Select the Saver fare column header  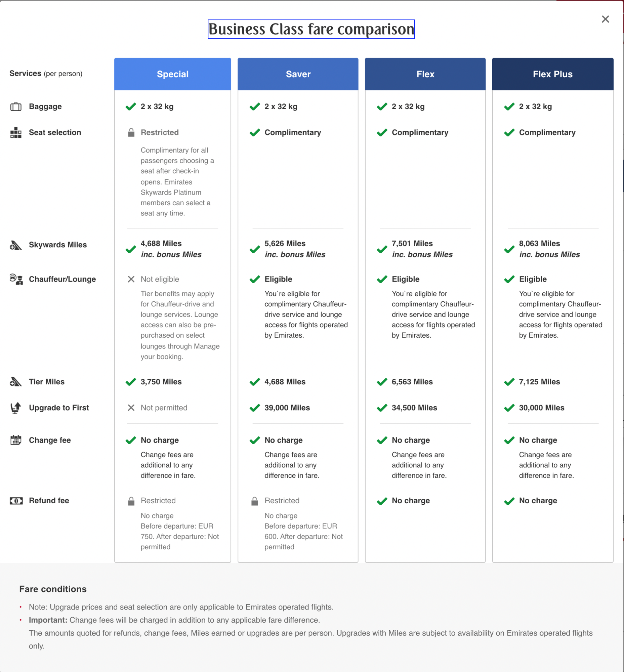298,74
